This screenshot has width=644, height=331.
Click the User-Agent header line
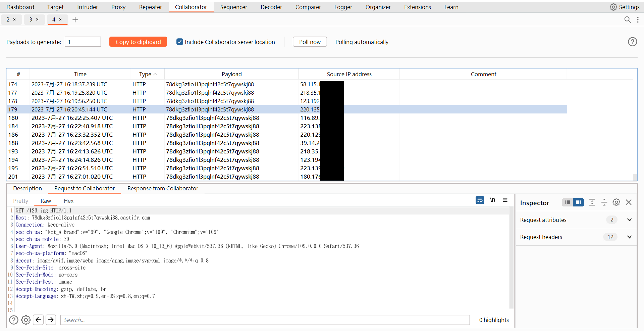tap(187, 246)
